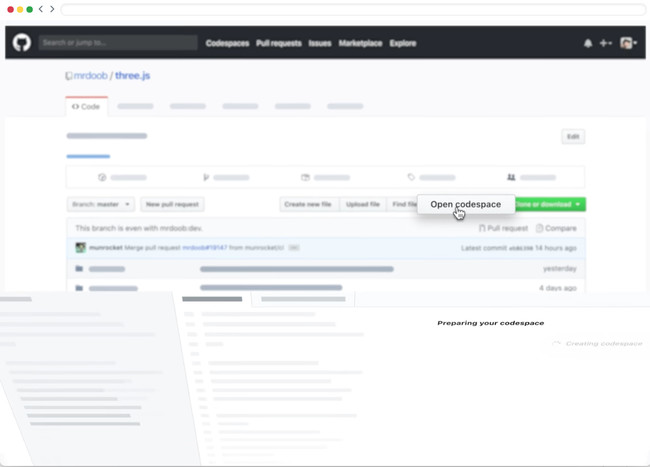
Task: Open the notifications bell
Action: [588, 43]
